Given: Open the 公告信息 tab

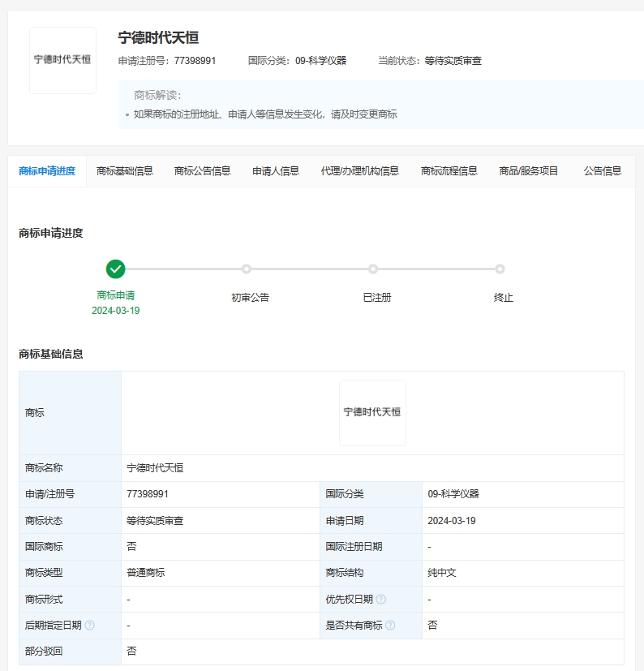Looking at the screenshot, I should tap(603, 171).
